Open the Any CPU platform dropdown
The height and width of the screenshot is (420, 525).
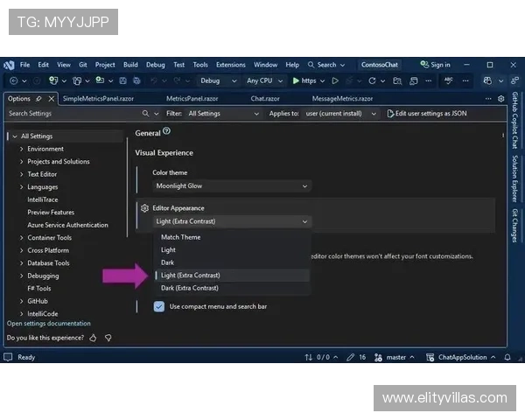tap(264, 80)
